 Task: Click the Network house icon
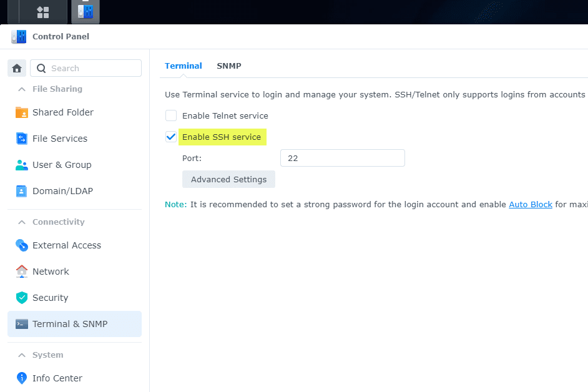22,272
